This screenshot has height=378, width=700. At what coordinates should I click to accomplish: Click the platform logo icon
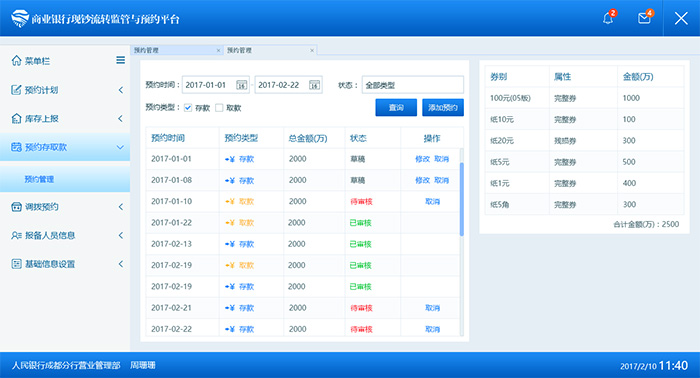click(x=20, y=18)
